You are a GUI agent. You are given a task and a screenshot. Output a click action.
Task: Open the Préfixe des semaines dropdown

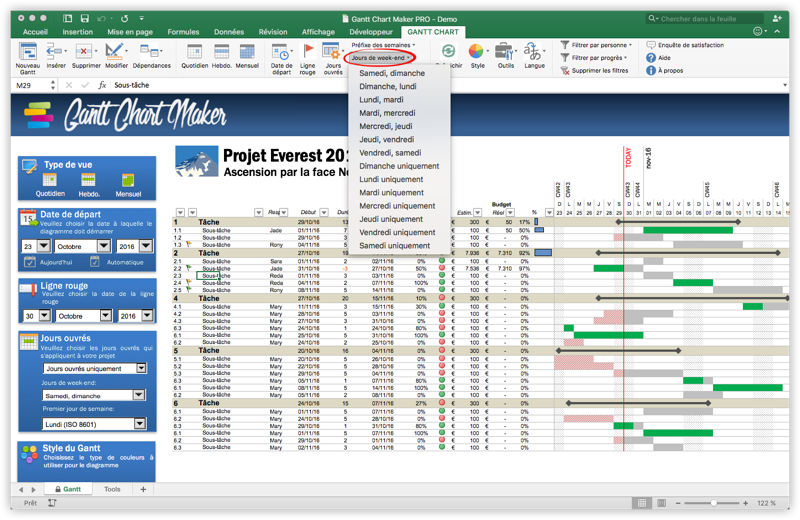[x=383, y=45]
